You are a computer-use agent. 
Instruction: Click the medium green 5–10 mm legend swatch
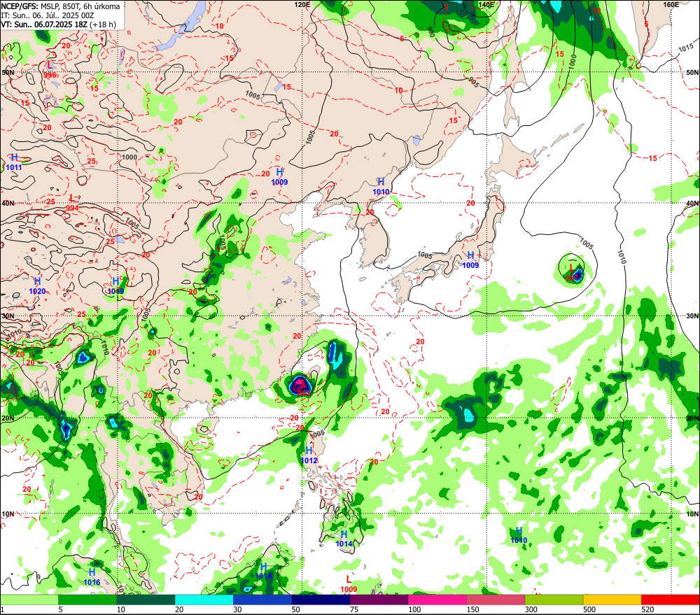click(87, 600)
